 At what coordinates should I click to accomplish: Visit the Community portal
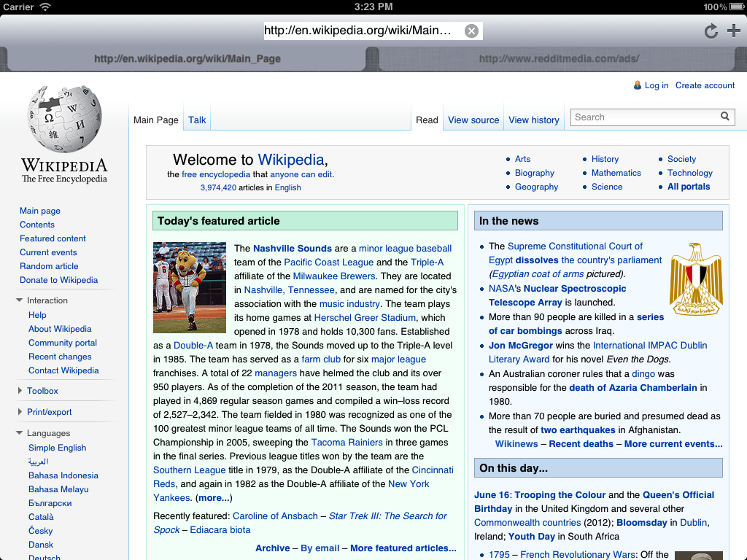click(63, 343)
